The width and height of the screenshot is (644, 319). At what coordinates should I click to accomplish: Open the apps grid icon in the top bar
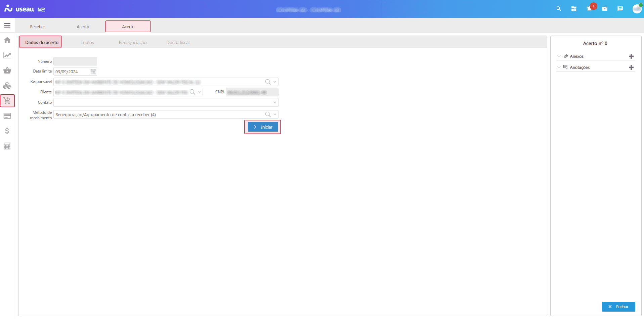[574, 9]
